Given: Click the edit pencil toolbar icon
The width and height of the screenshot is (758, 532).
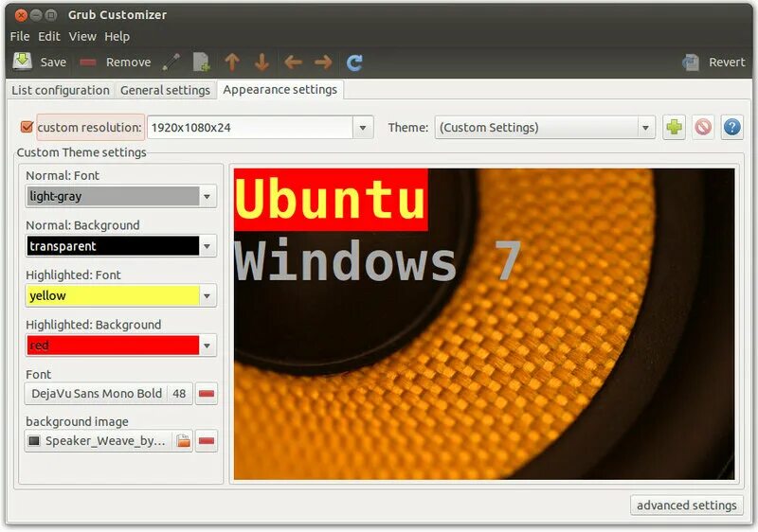Looking at the screenshot, I should (x=171, y=62).
